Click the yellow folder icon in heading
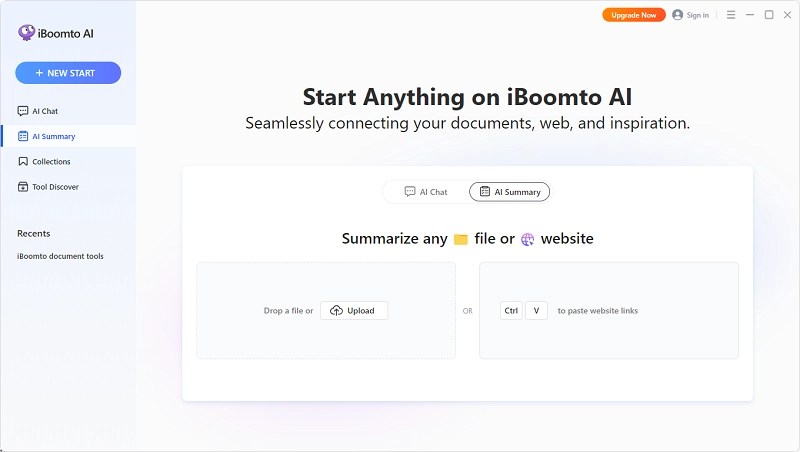This screenshot has width=800, height=452. coord(461,239)
